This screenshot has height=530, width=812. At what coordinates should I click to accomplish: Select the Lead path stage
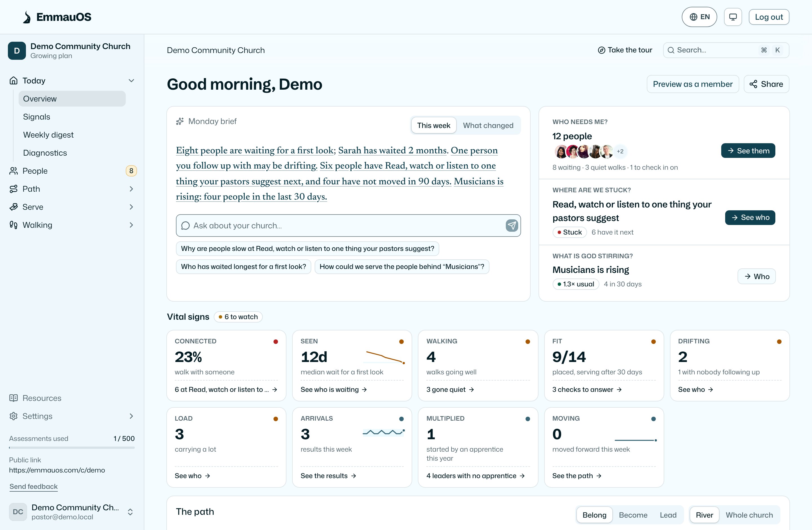click(x=668, y=515)
